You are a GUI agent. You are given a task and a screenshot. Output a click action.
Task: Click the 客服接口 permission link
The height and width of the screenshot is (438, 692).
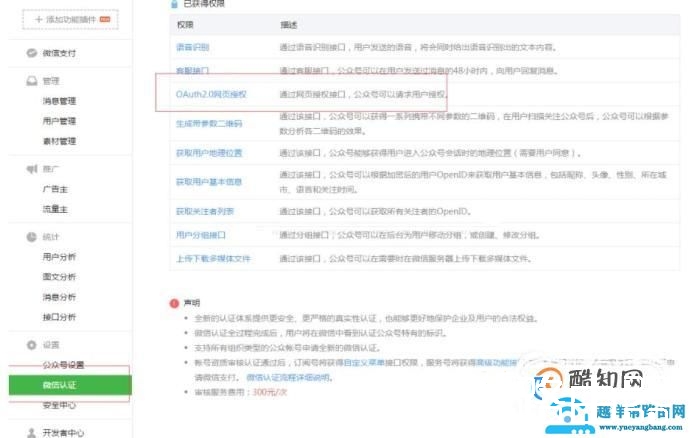(x=192, y=70)
